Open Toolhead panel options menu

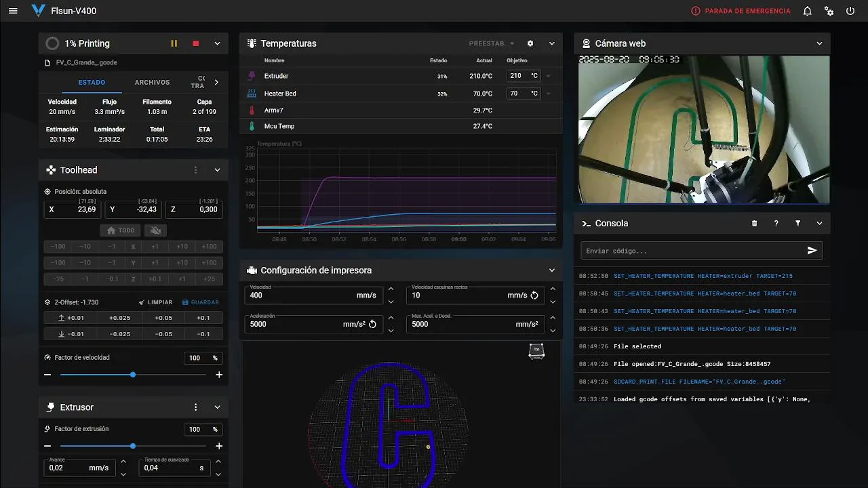coord(195,170)
